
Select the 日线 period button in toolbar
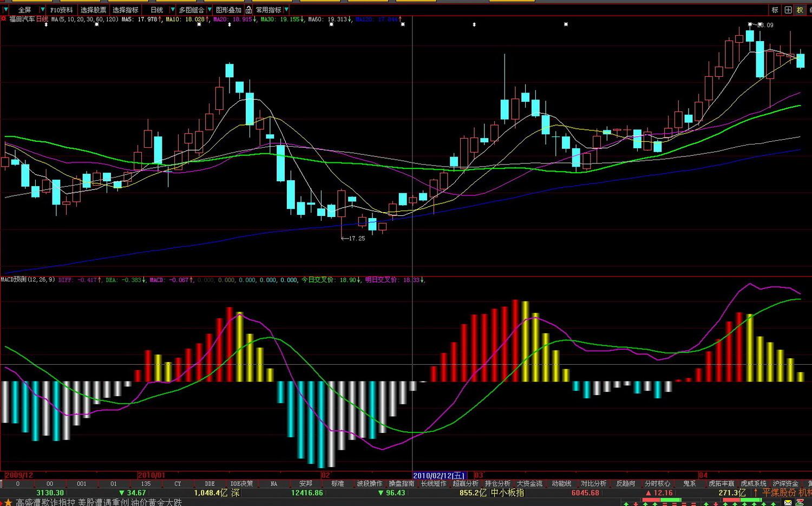click(156, 10)
